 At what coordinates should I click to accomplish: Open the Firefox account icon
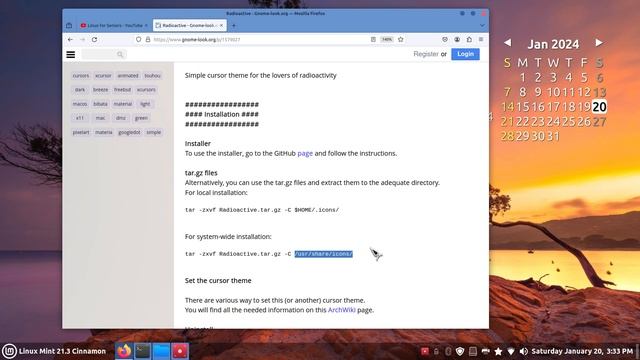click(457, 40)
